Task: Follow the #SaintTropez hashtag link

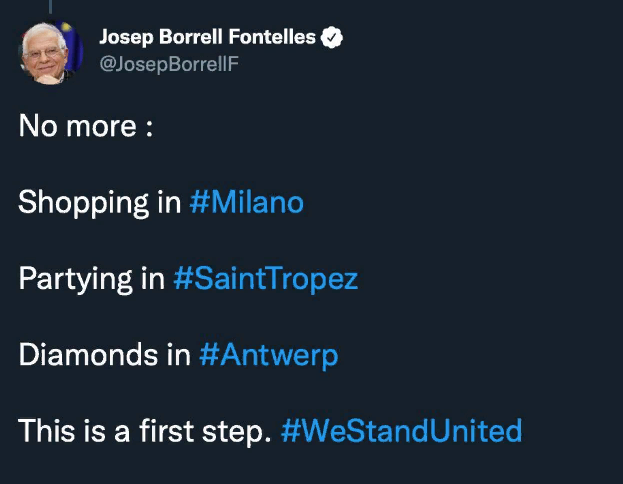Action: (265, 279)
